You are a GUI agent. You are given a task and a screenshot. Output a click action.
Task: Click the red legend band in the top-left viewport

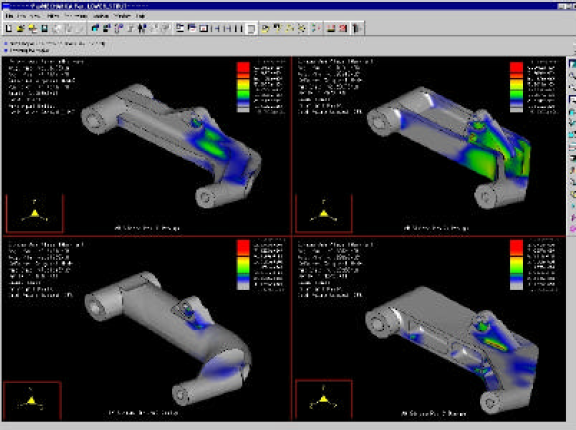(243, 68)
